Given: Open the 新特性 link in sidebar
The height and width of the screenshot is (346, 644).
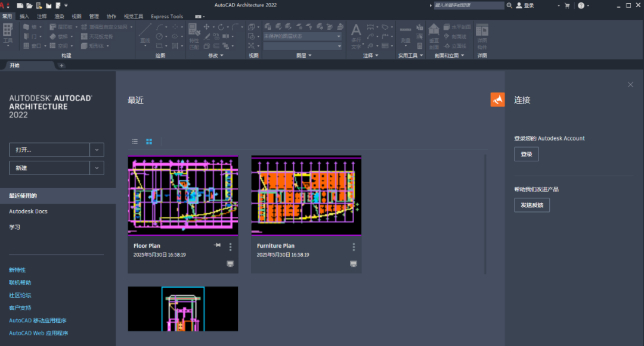Looking at the screenshot, I should click(x=17, y=270).
